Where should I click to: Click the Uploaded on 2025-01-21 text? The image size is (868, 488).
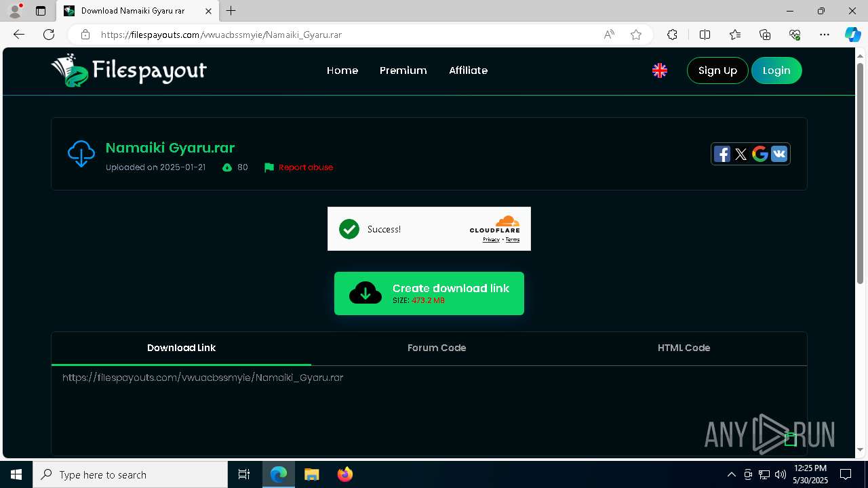coord(155,167)
